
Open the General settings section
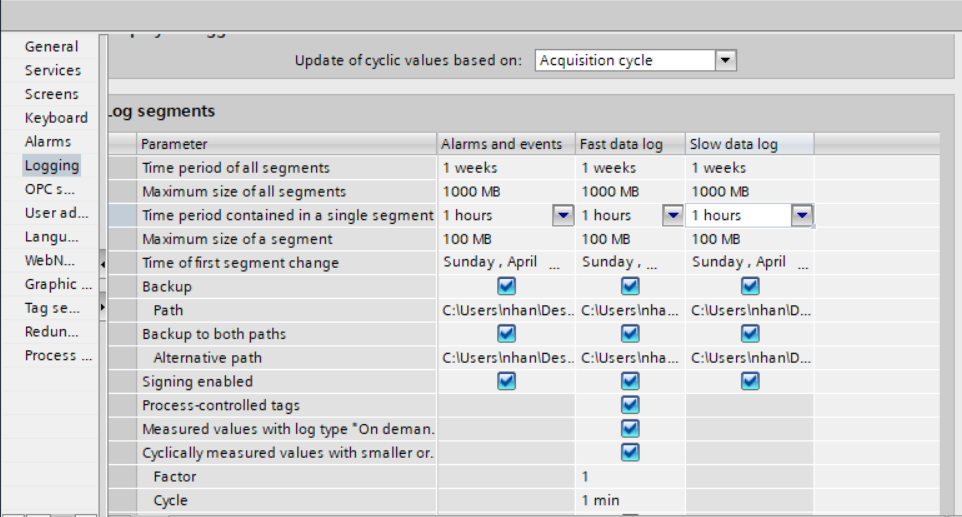click(51, 47)
